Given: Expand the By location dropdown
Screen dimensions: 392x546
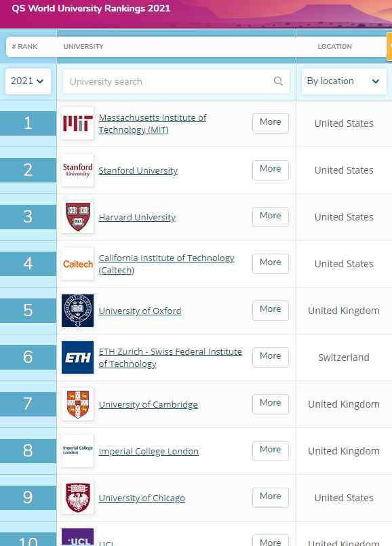Looking at the screenshot, I should pos(344,81).
